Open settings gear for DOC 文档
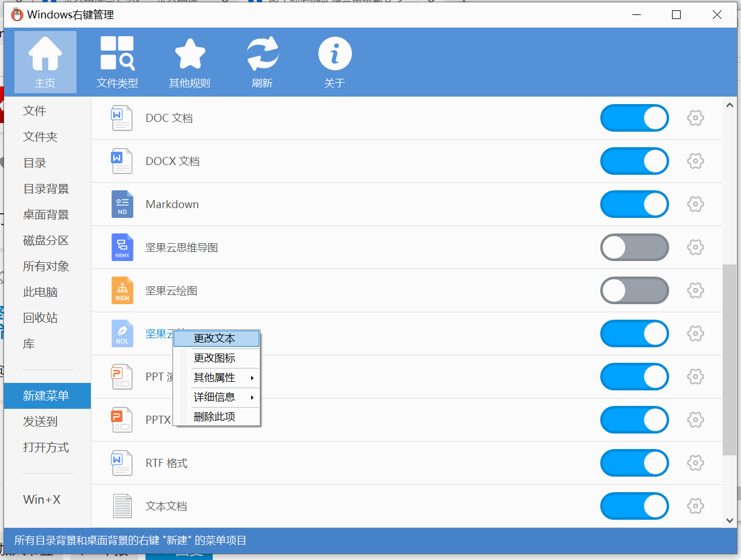Screen dimensions: 741x560 coord(695,118)
